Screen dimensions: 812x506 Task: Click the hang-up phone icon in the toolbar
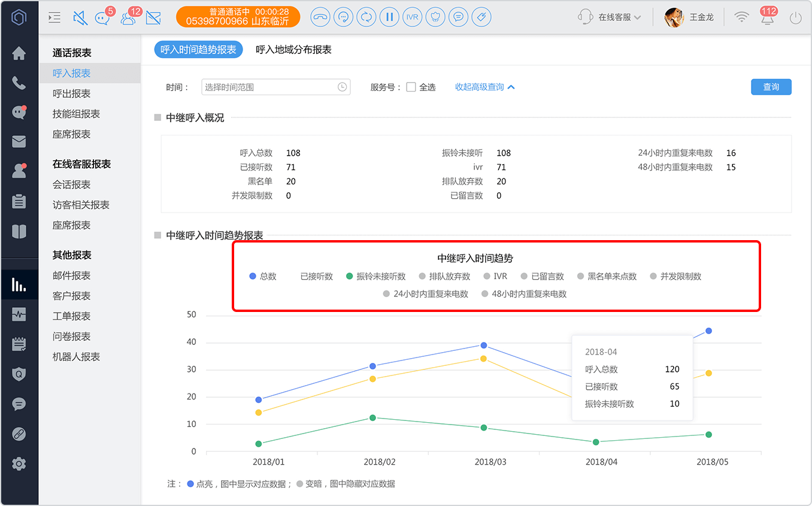(x=320, y=17)
